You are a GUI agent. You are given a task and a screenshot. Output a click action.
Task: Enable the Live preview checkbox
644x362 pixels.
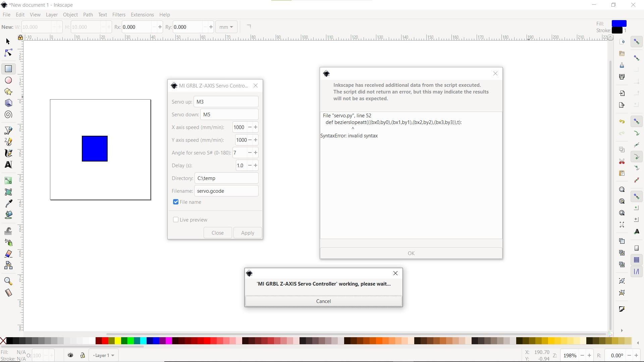(176, 220)
